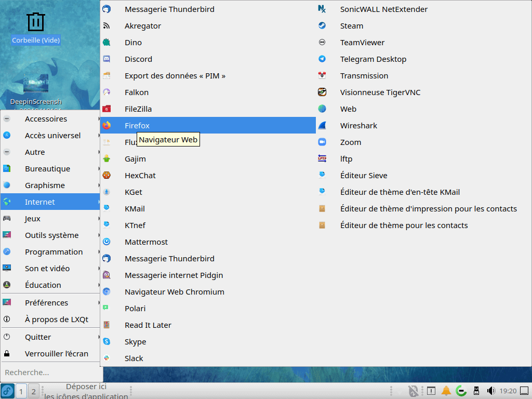Click the volume speaker tray icon

[490, 391]
